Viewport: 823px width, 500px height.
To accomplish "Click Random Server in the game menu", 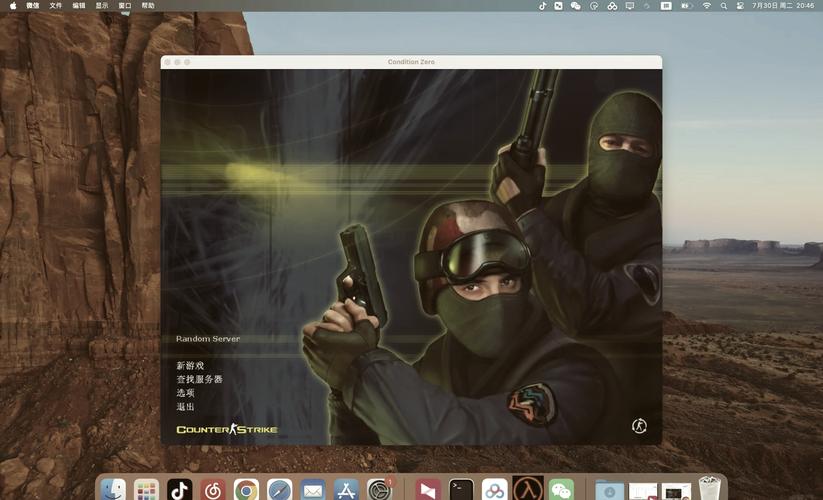I will [208, 339].
